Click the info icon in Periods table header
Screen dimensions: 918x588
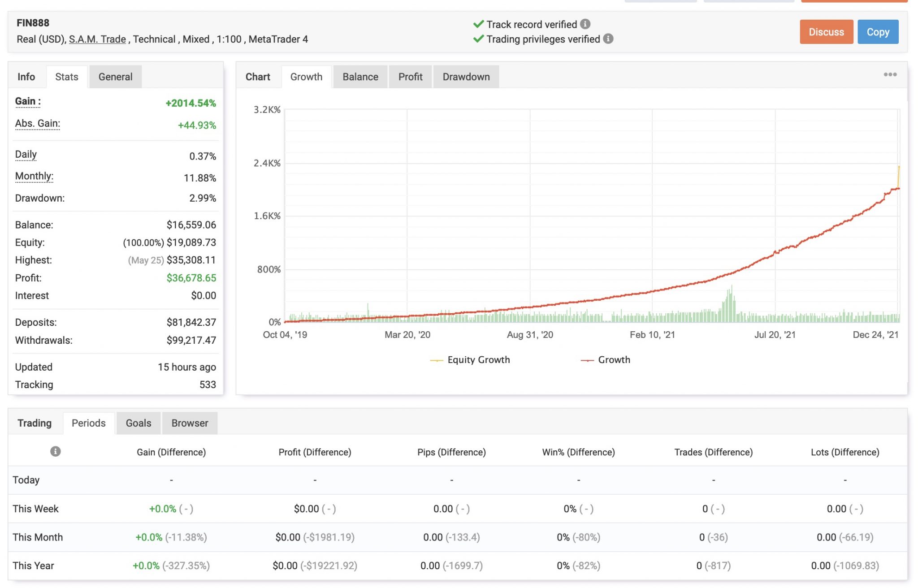click(55, 451)
